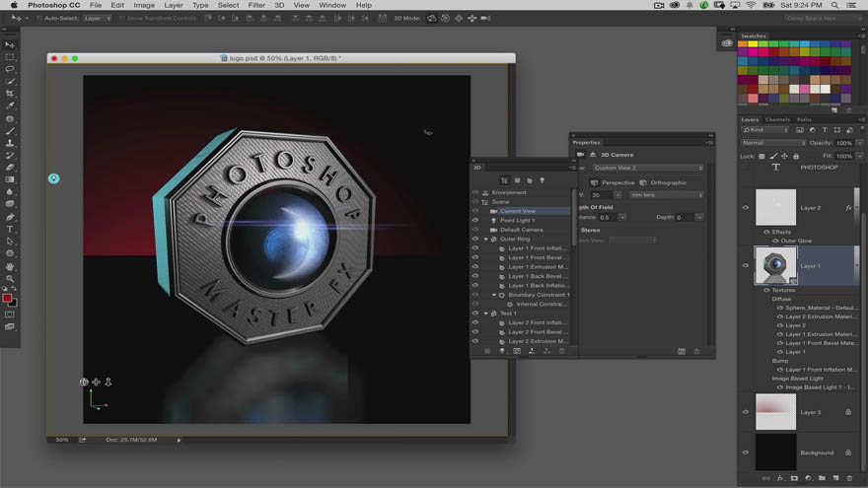The width and height of the screenshot is (868, 488).
Task: Open the 3D menu
Action: tap(279, 5)
